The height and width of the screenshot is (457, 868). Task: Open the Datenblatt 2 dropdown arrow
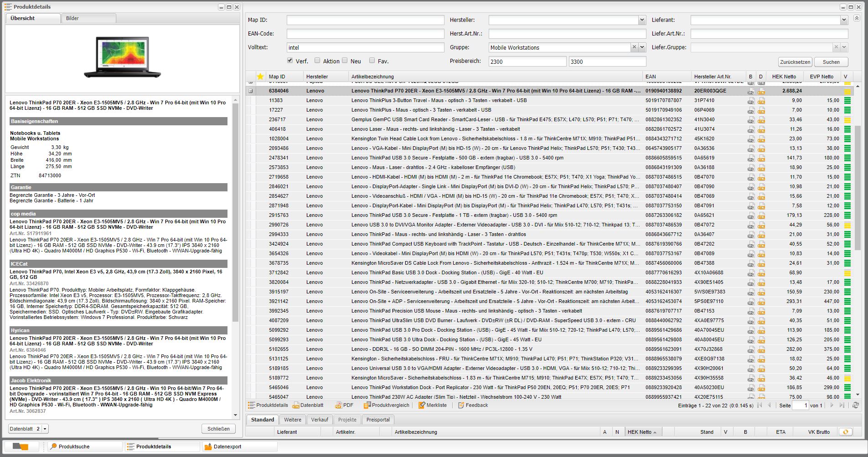pyautogui.click(x=45, y=429)
